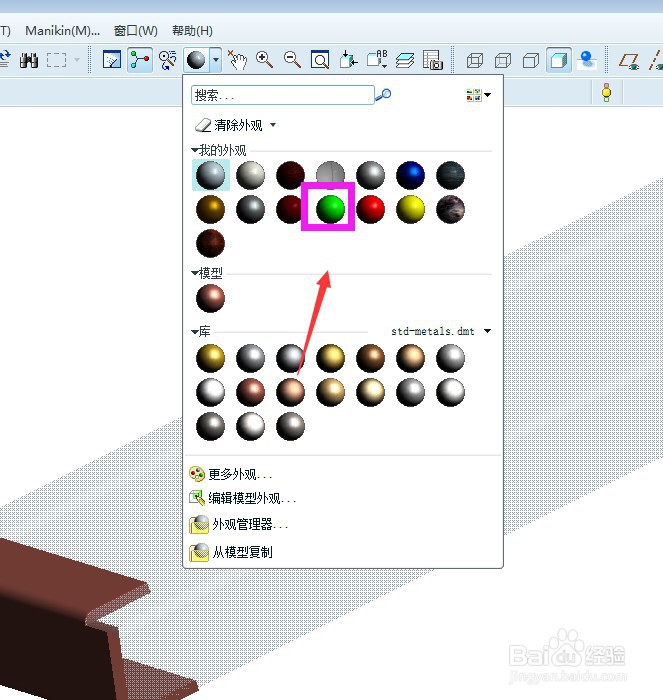Switch to hidden line display
Image resolution: width=663 pixels, height=700 pixels.
pyautogui.click(x=503, y=60)
